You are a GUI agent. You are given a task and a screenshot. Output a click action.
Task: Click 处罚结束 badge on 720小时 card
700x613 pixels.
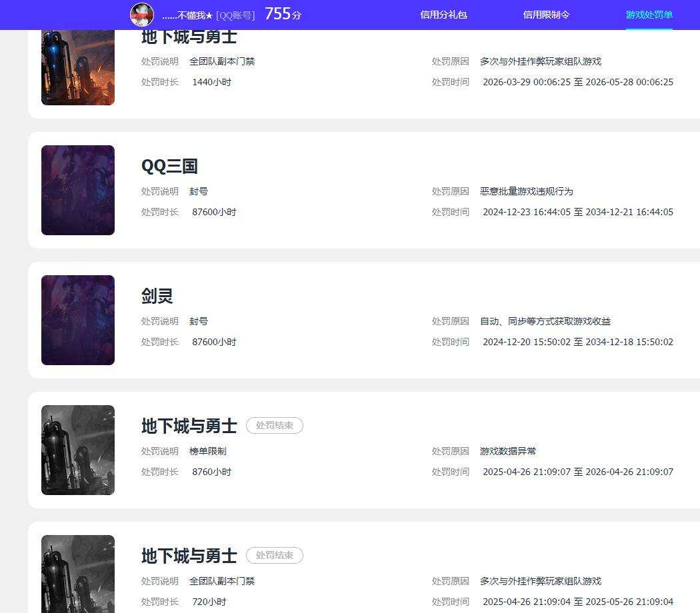[275, 556]
